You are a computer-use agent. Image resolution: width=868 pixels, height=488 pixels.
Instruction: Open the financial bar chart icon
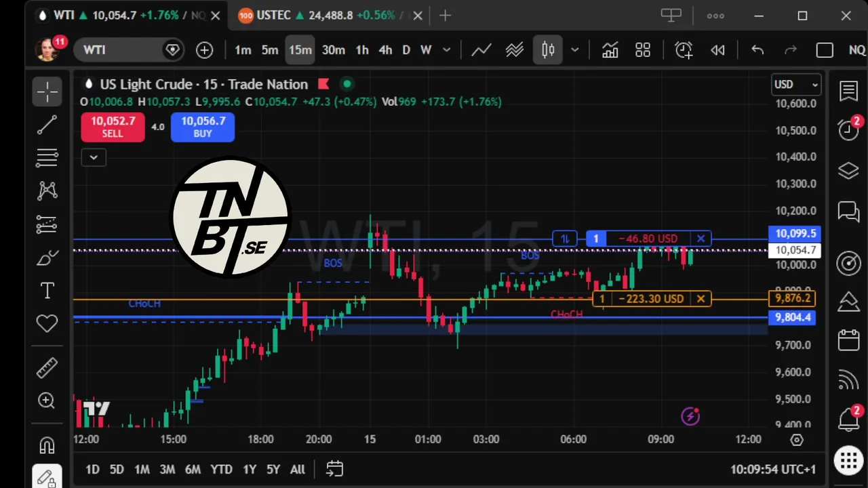(x=610, y=49)
